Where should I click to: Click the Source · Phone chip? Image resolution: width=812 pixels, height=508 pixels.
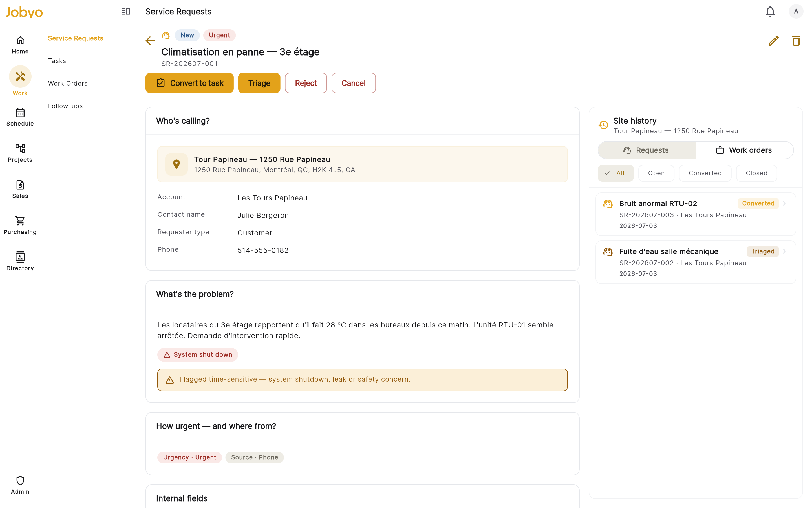pyautogui.click(x=255, y=457)
